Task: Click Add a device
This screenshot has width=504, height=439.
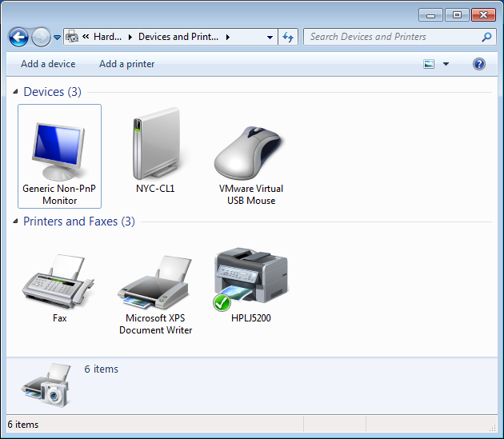Action: 48,64
